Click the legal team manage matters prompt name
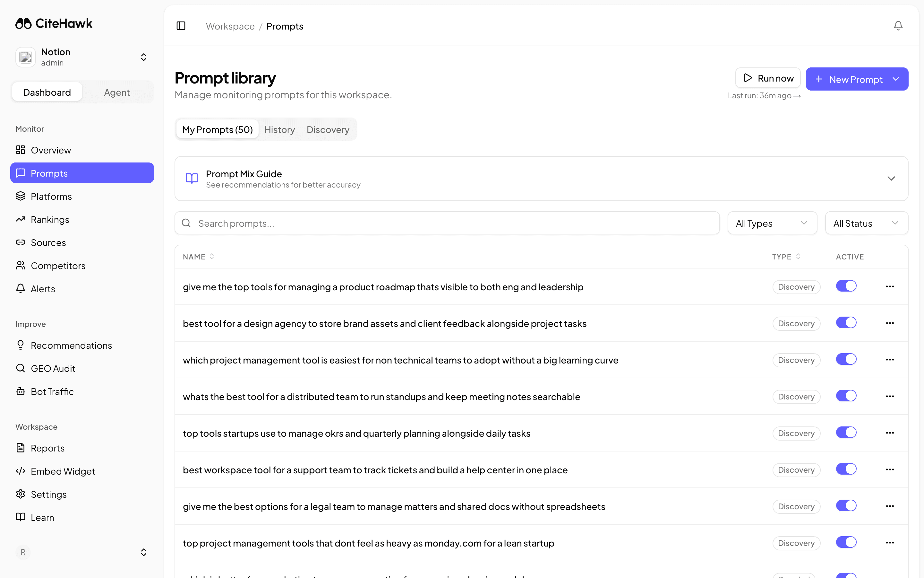Image resolution: width=924 pixels, height=578 pixels. pyautogui.click(x=394, y=506)
